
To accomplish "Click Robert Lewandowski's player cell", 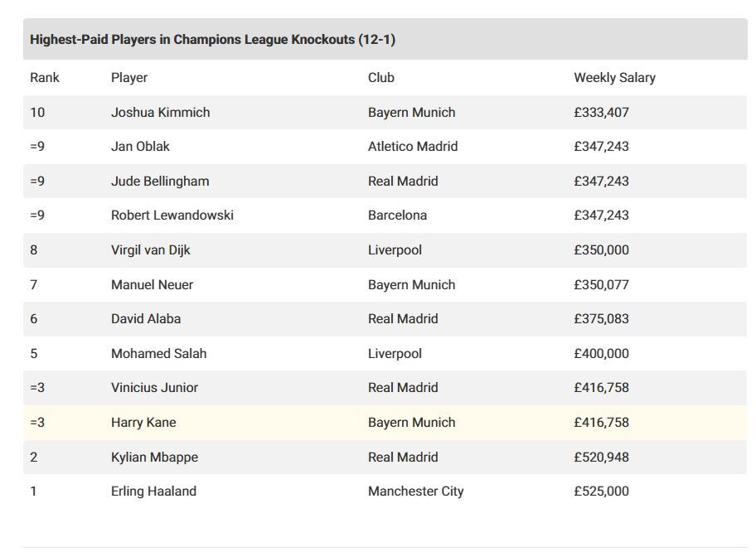I will (172, 215).
